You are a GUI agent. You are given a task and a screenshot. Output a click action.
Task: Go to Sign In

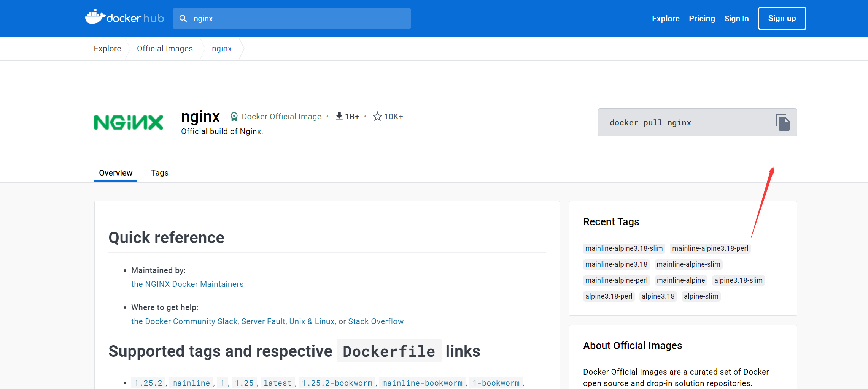point(736,19)
